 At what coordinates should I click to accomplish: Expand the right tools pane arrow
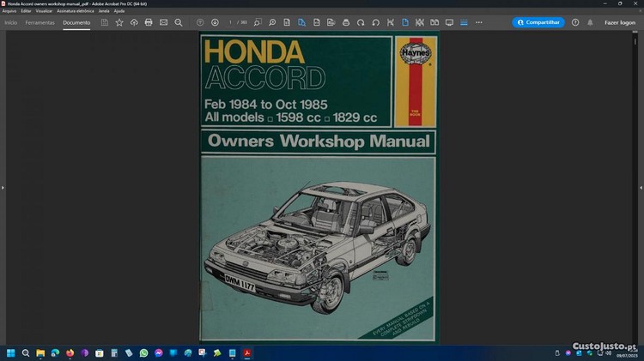coord(641,187)
